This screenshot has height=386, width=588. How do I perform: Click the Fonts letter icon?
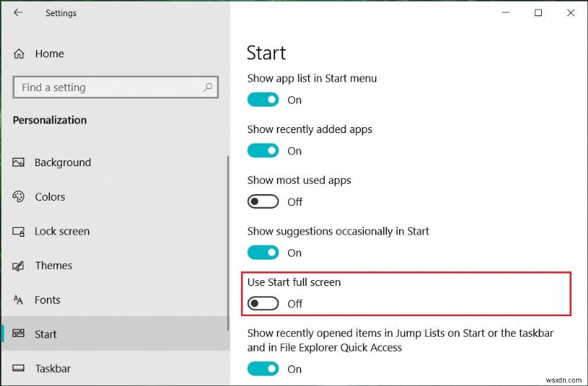(18, 300)
